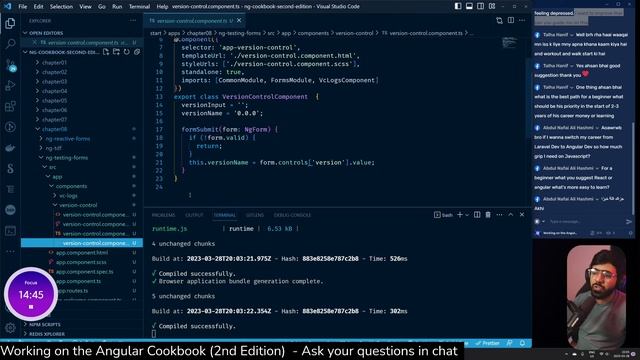The width and height of the screenshot is (640, 360).
Task: Open the Selection menu
Action: click(x=61, y=7)
